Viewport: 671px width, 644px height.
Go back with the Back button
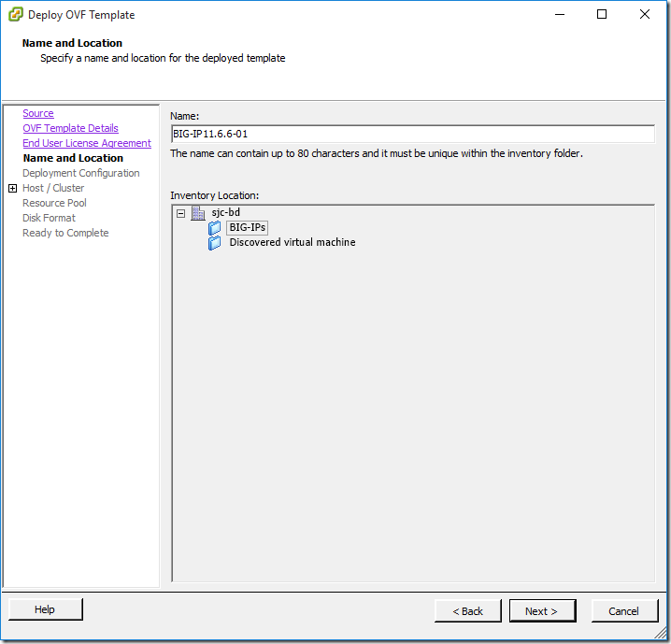point(467,611)
